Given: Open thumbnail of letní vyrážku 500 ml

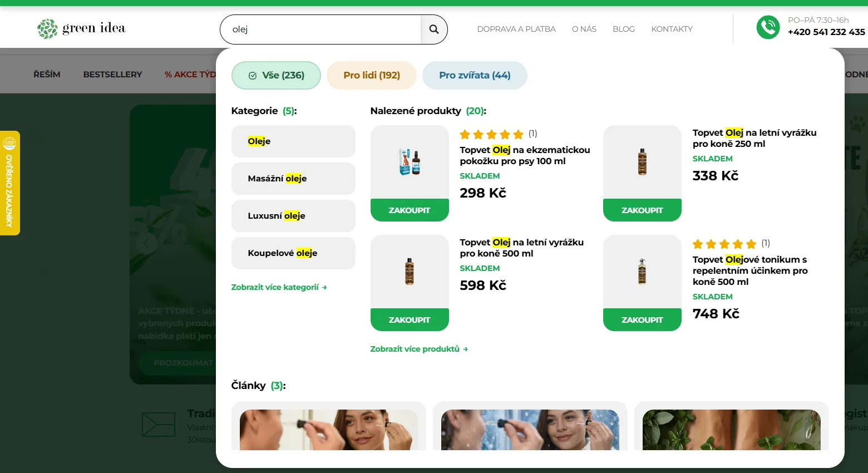Looking at the screenshot, I should click(410, 272).
